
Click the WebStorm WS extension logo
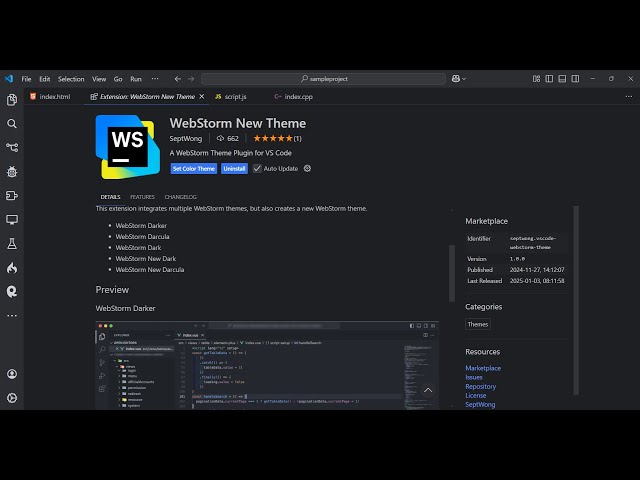point(128,147)
